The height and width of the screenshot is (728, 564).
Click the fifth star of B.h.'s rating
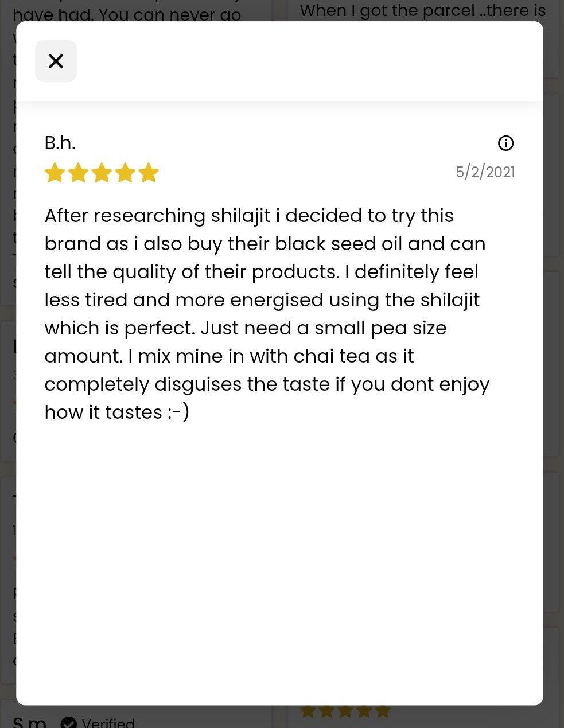149,172
